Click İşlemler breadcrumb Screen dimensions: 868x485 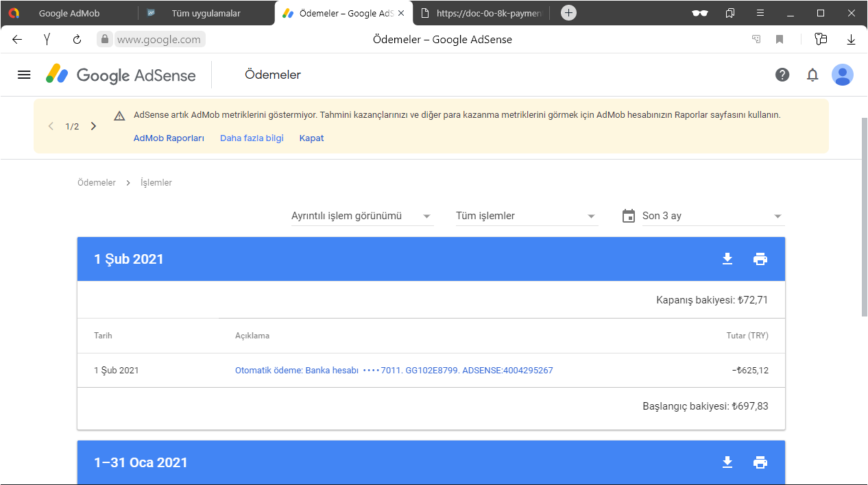pos(156,183)
